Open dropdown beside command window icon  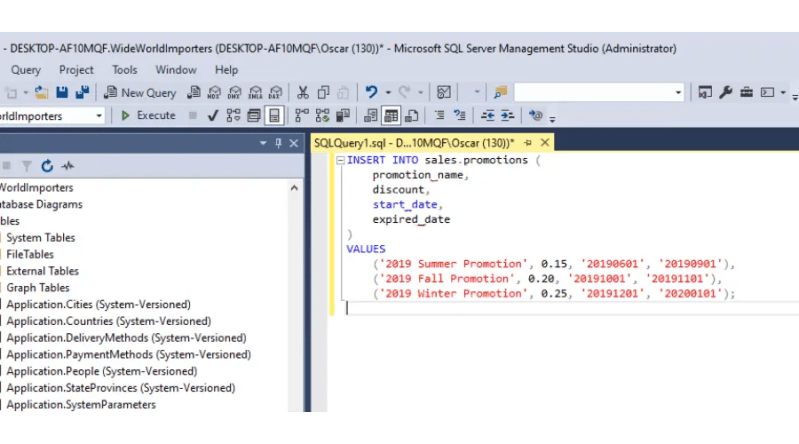(783, 93)
